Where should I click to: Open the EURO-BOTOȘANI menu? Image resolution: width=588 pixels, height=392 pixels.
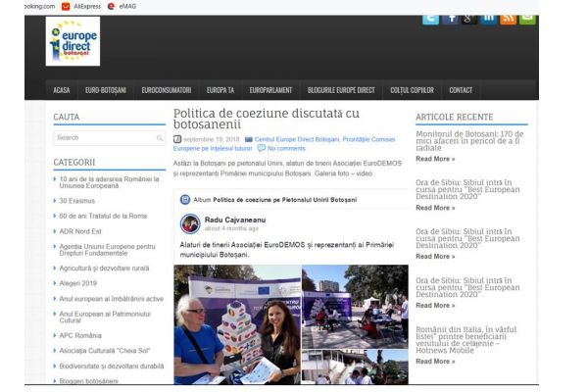click(106, 90)
